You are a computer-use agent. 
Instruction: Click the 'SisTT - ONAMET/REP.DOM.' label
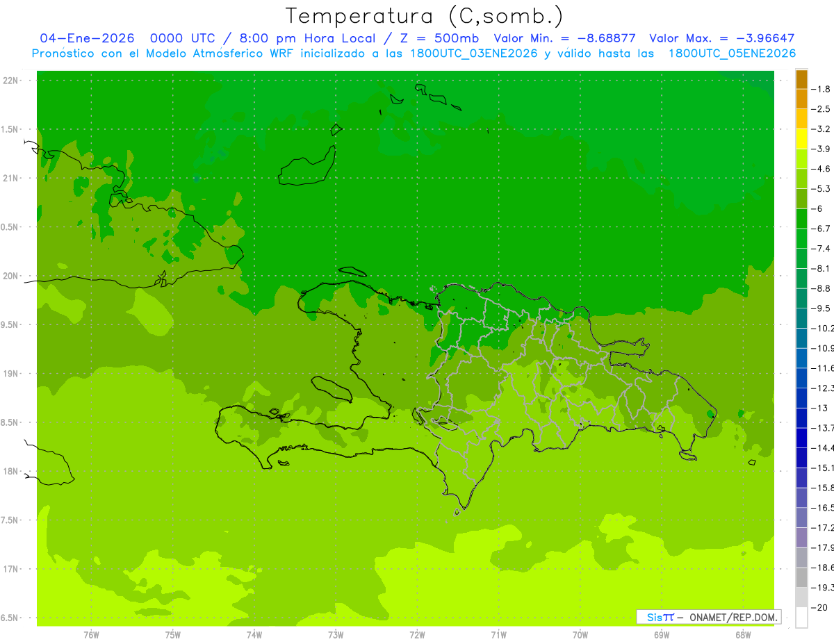708,617
